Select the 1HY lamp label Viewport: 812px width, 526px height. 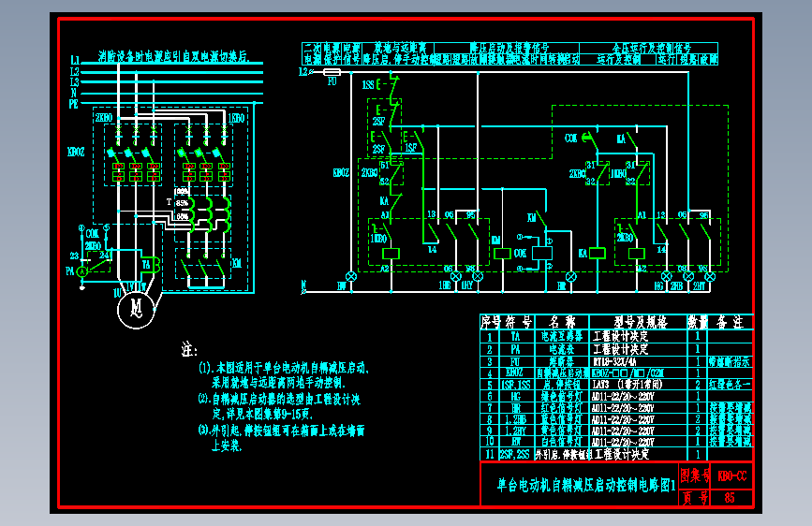coord(467,285)
